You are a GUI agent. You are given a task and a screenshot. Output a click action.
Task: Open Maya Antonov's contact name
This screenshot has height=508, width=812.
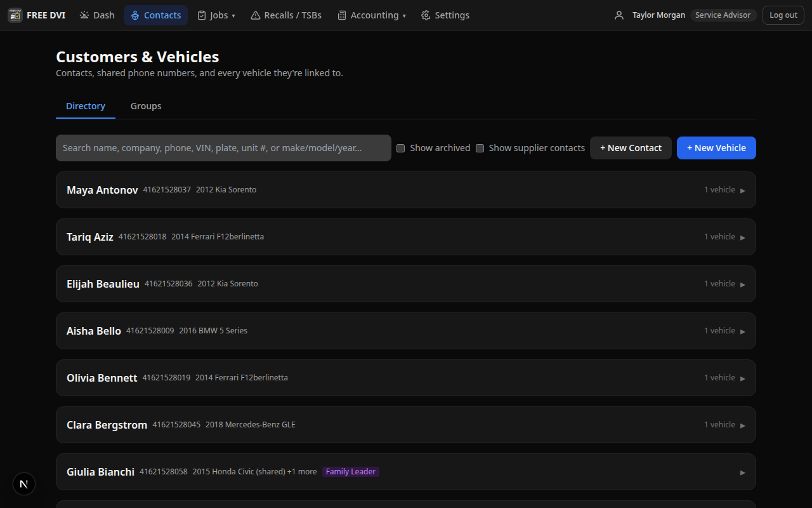pyautogui.click(x=102, y=190)
